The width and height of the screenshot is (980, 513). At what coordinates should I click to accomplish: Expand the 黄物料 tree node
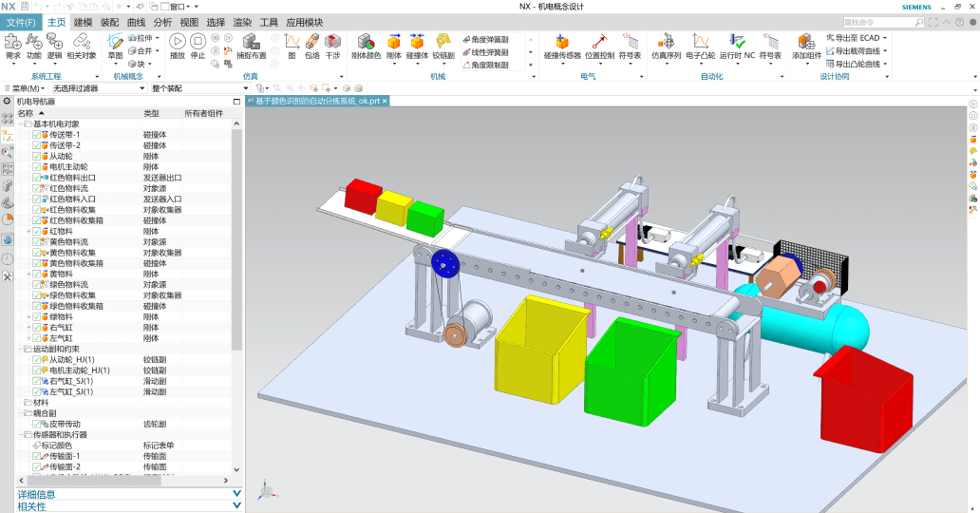[28, 274]
